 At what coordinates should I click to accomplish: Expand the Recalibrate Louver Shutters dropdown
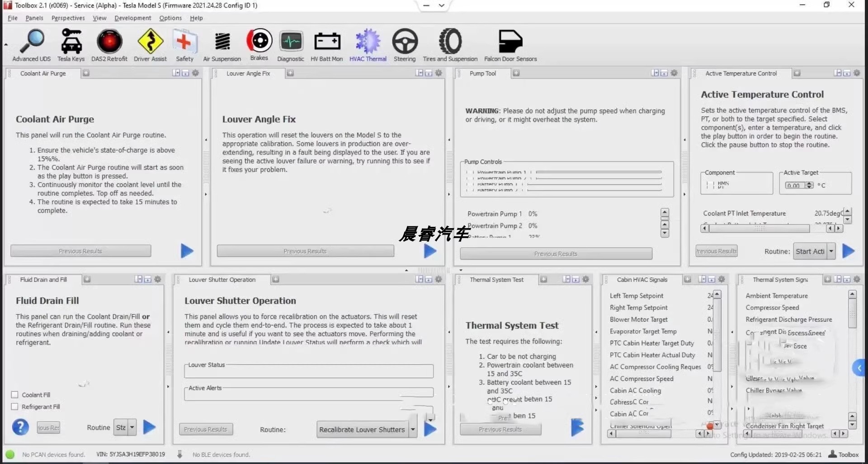point(412,429)
